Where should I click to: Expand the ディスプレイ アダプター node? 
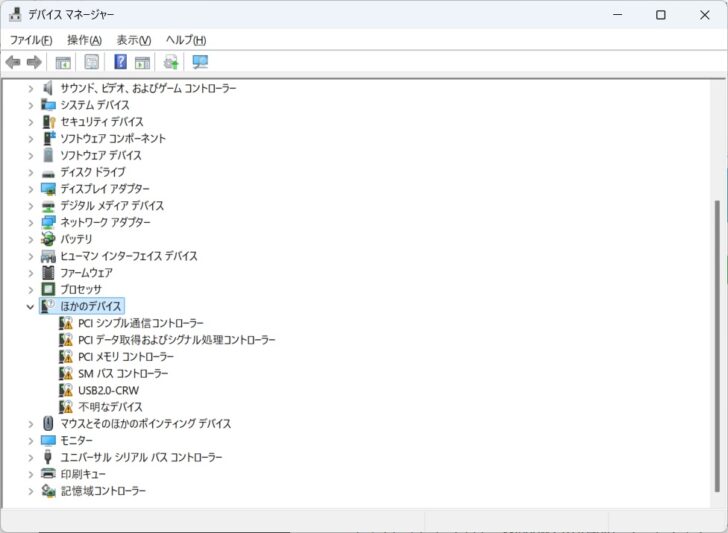30,189
